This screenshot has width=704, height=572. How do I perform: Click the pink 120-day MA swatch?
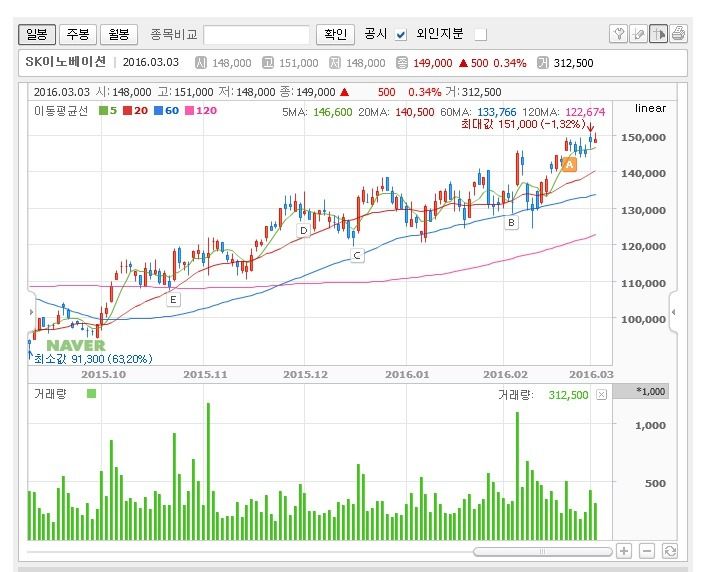pos(189,110)
